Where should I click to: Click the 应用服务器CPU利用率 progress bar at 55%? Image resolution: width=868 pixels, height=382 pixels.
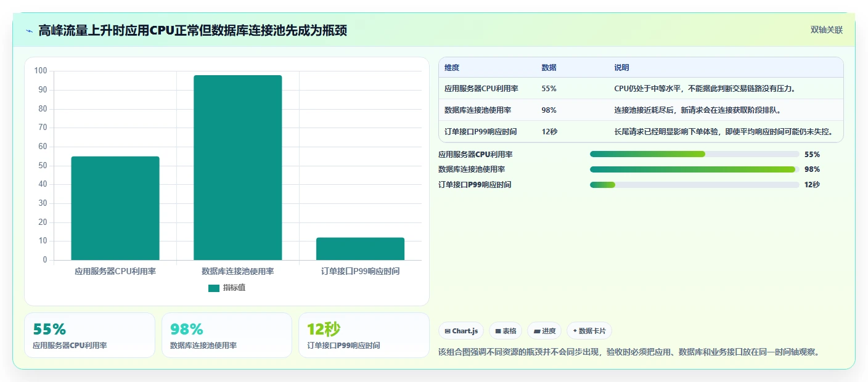pyautogui.click(x=694, y=154)
